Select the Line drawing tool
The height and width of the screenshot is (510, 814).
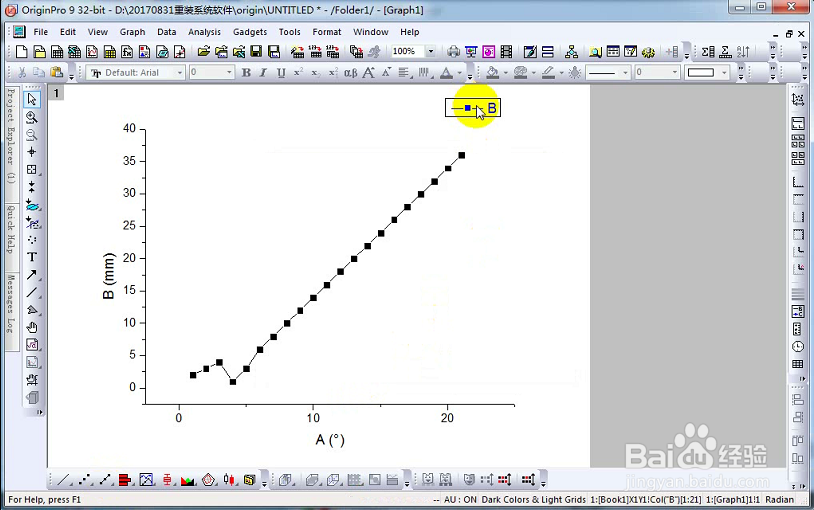pos(32,292)
